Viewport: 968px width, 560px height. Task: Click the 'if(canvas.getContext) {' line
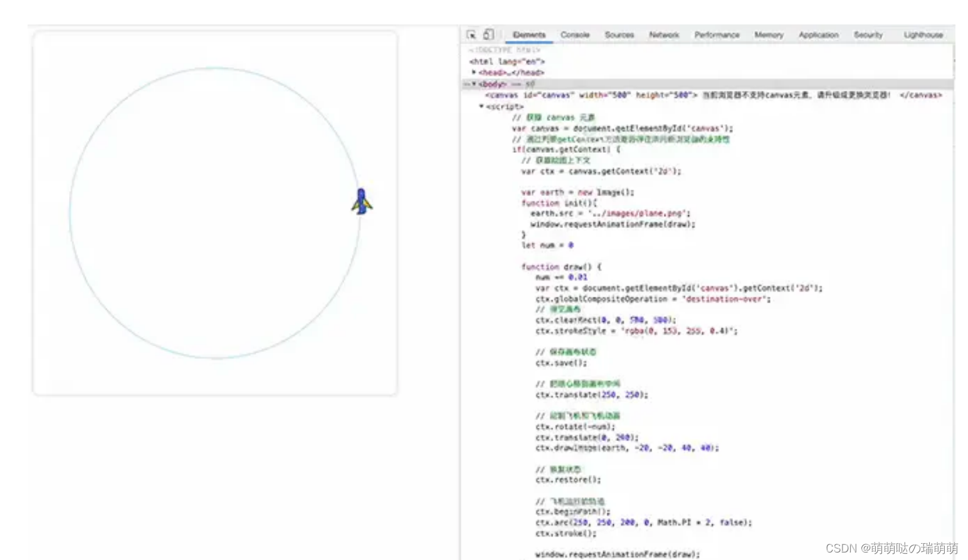[566, 150]
